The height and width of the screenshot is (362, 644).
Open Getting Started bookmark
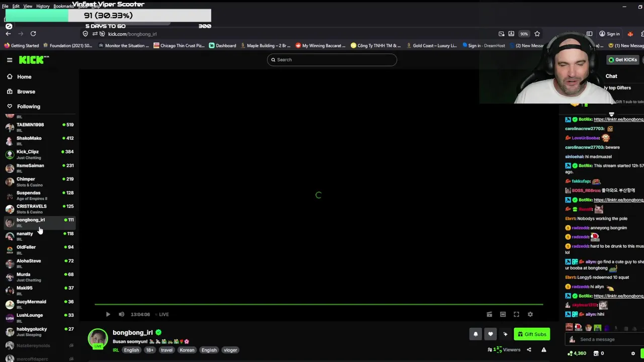click(x=22, y=46)
